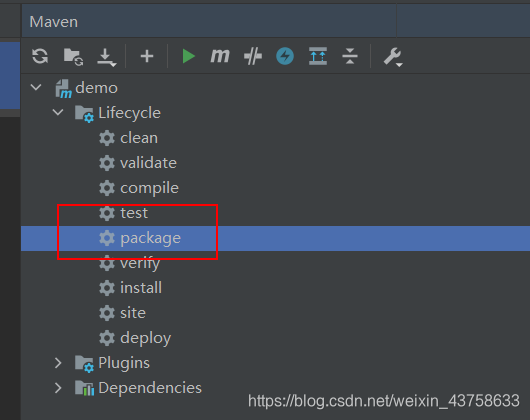
Task: Click the Plugins folder icon
Action: click(x=85, y=364)
